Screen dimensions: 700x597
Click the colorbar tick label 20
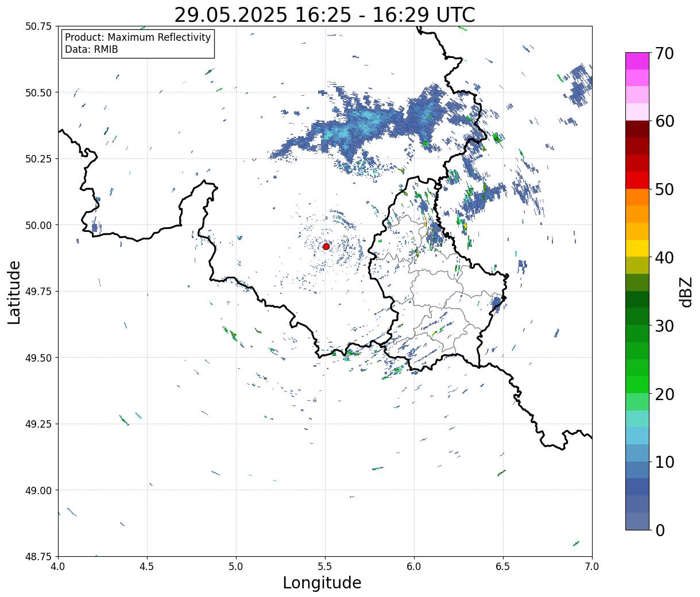(664, 394)
